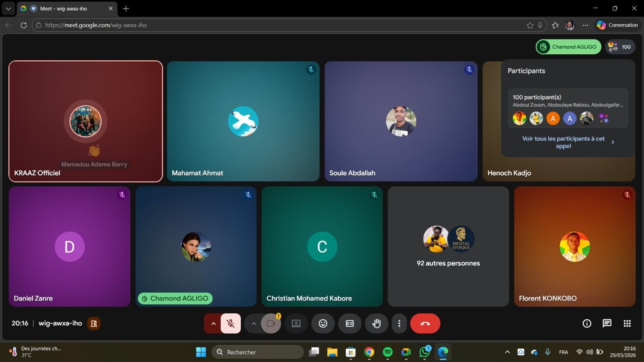Open the emoji reactions button
This screenshot has height=362, width=644.
323,323
